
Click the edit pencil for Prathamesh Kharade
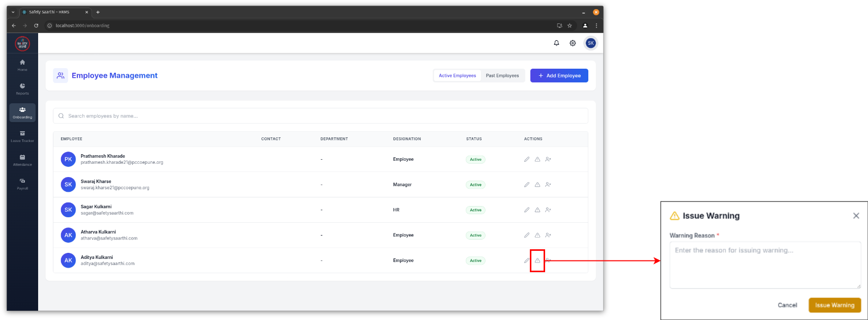(527, 159)
